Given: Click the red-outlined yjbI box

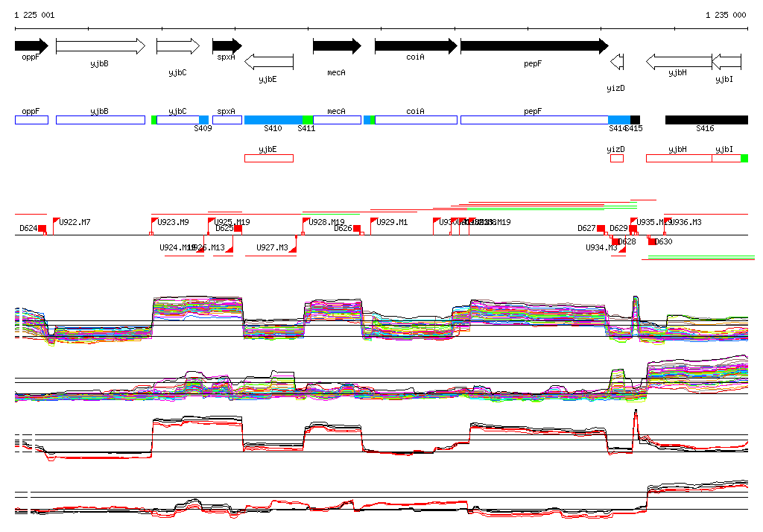Looking at the screenshot, I should pyautogui.click(x=726, y=158).
